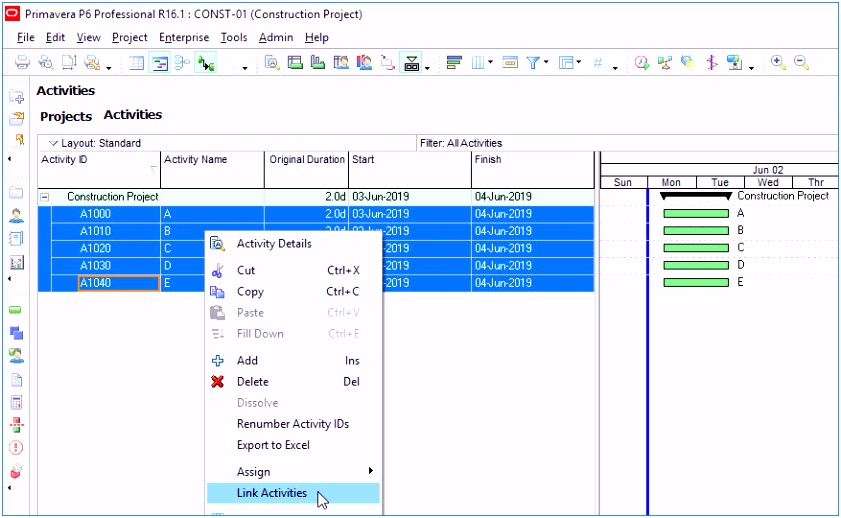Open the Expenses calculator sidebar icon
This screenshot has width=841, height=518.
(16, 402)
